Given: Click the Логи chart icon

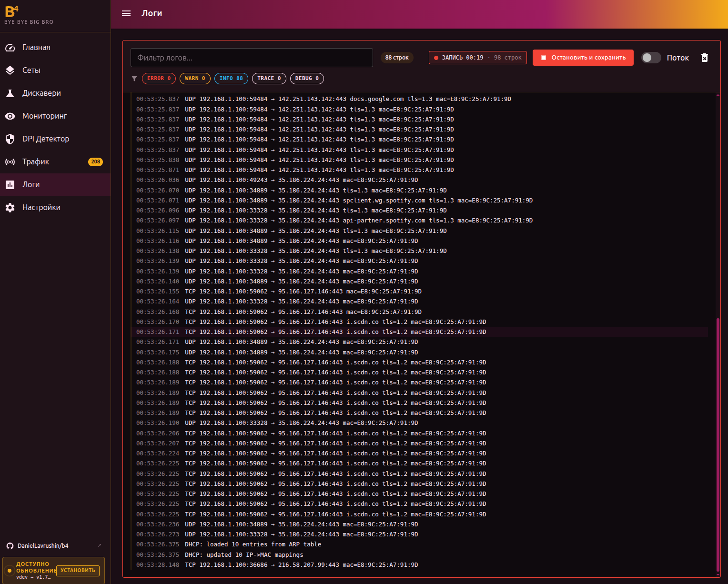Looking at the screenshot, I should pyautogui.click(x=10, y=185).
